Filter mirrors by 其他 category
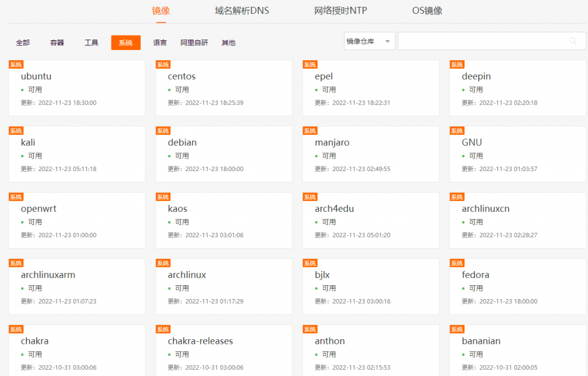The width and height of the screenshot is (588, 376). click(x=229, y=42)
